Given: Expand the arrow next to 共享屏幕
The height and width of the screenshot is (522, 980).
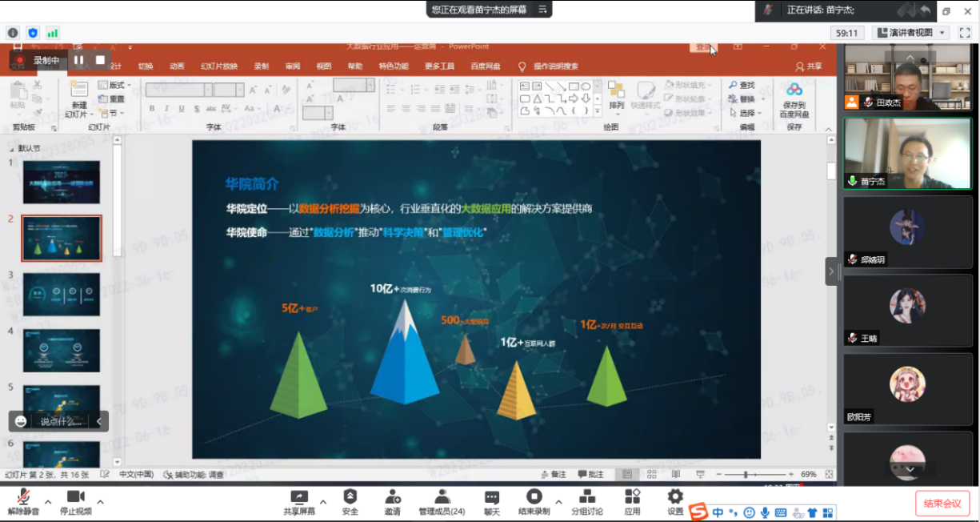Looking at the screenshot, I should pyautogui.click(x=323, y=502).
